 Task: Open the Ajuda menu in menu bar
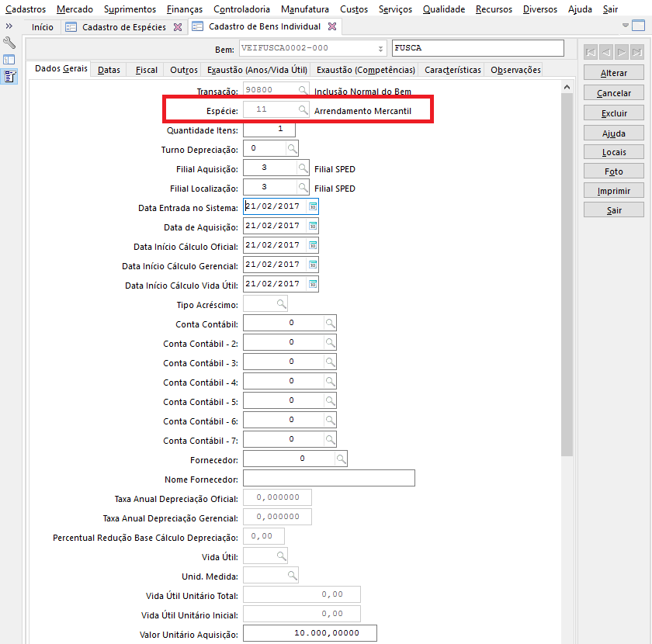[x=580, y=9]
